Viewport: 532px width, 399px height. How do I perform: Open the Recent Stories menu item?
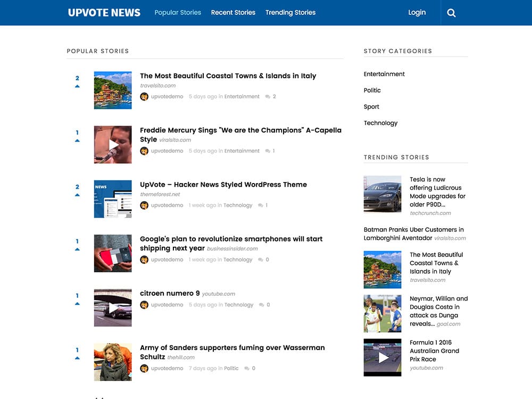pos(233,12)
